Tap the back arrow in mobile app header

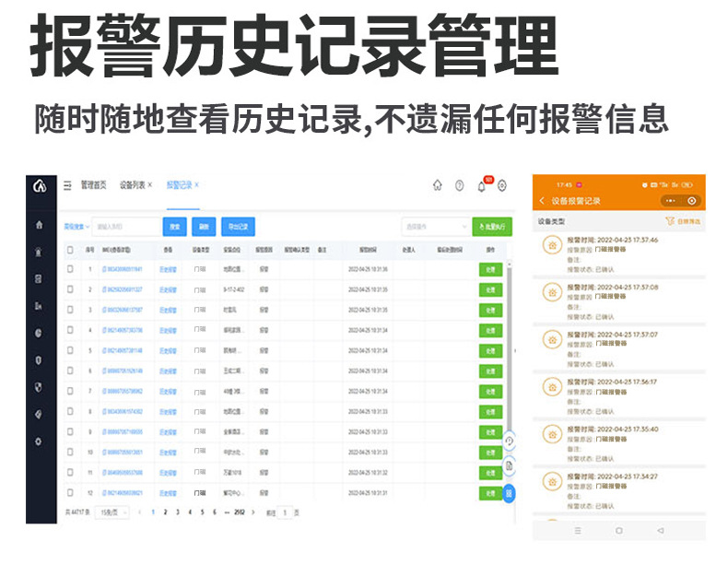tap(541, 200)
